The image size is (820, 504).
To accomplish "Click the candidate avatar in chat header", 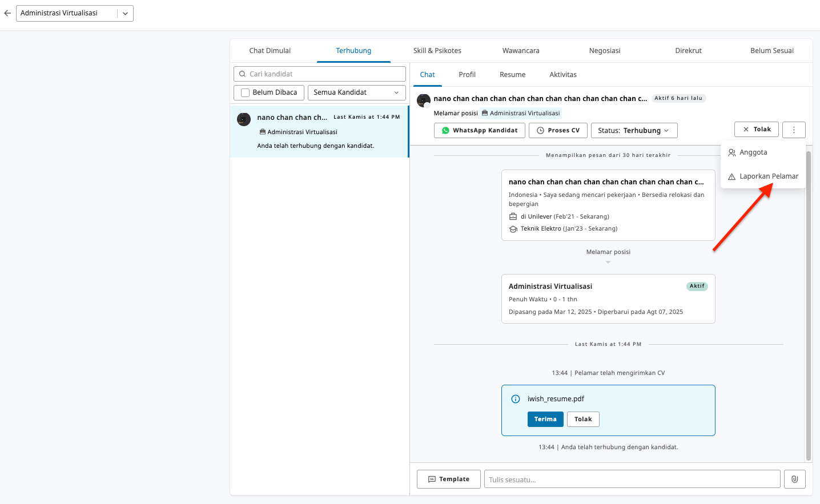I will 424,101.
